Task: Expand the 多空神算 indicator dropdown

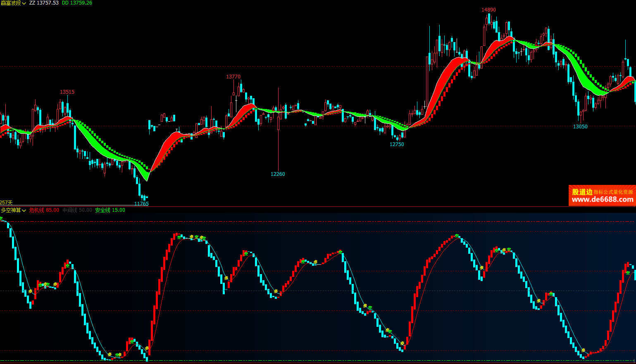Action: tap(13, 210)
